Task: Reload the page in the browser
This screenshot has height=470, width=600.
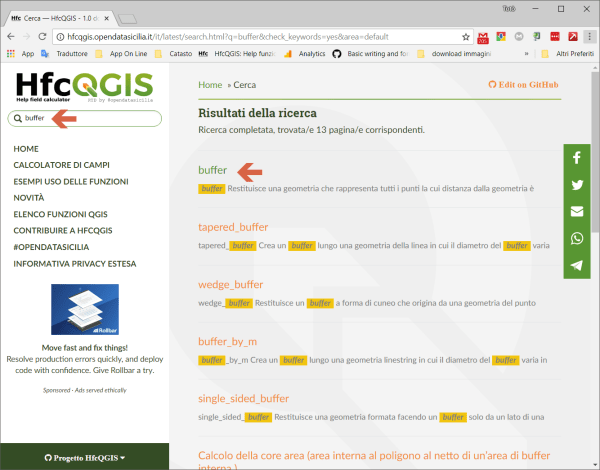Action: (x=48, y=36)
